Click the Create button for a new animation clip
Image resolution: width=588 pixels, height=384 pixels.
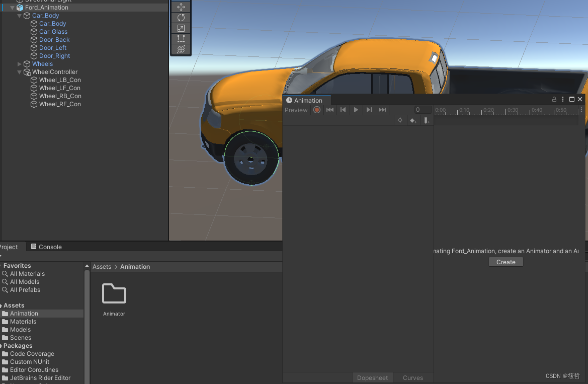pyautogui.click(x=506, y=262)
